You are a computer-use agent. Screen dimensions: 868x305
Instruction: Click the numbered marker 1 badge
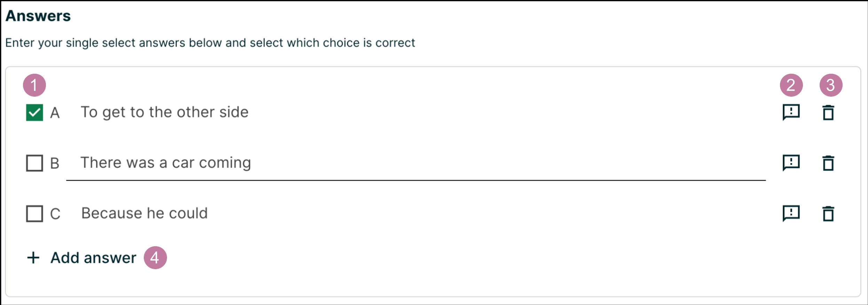point(34,85)
